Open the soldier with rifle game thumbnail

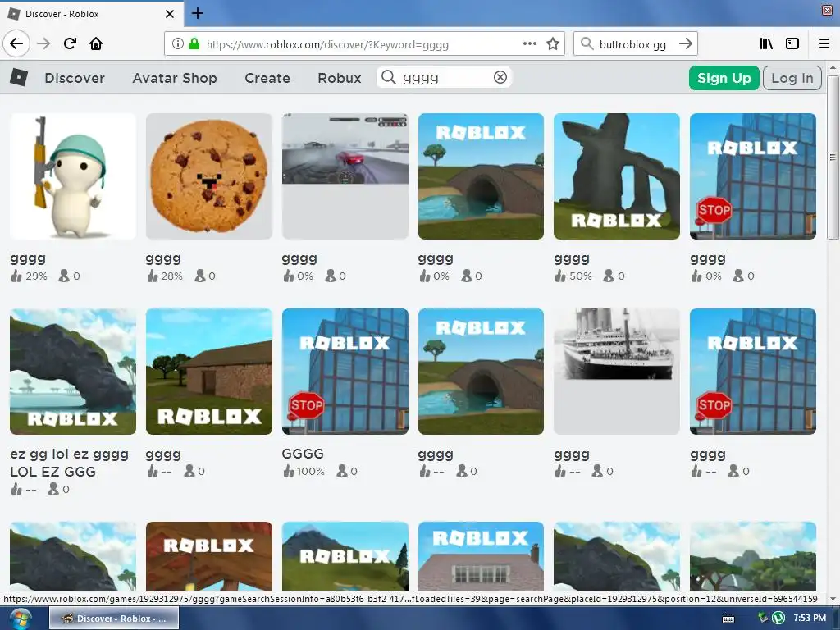[x=73, y=176]
